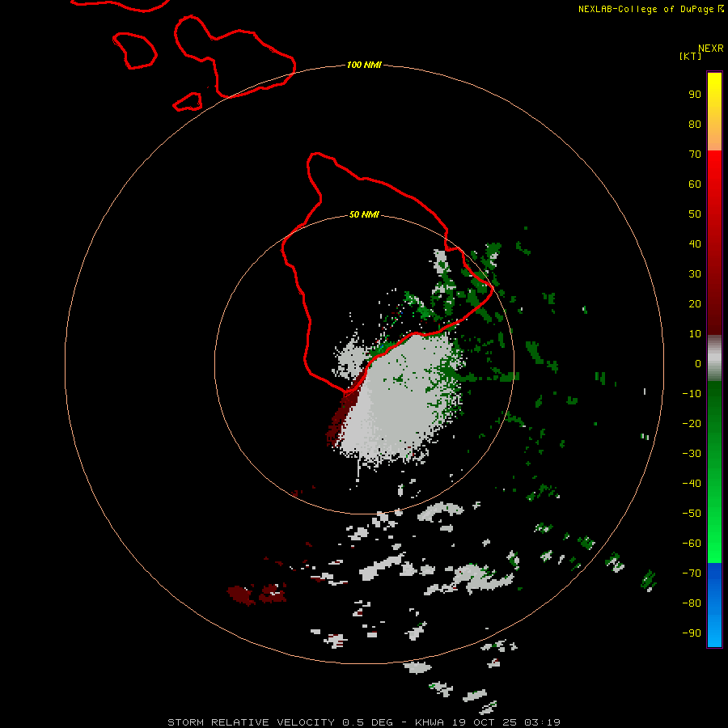
Task: Click the bright red segment of the color bar
Action: [x=714, y=243]
